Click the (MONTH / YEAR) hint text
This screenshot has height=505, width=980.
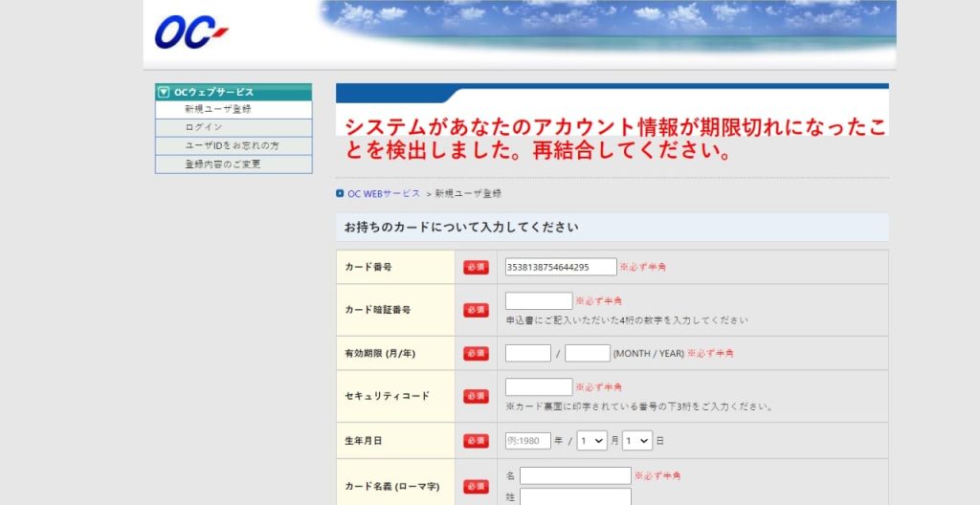click(649, 353)
